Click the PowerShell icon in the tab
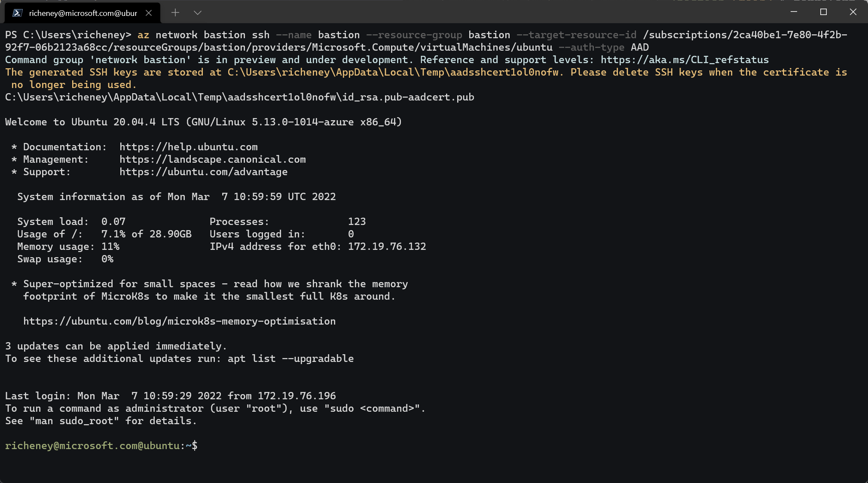Viewport: 868px width, 483px height. click(17, 13)
